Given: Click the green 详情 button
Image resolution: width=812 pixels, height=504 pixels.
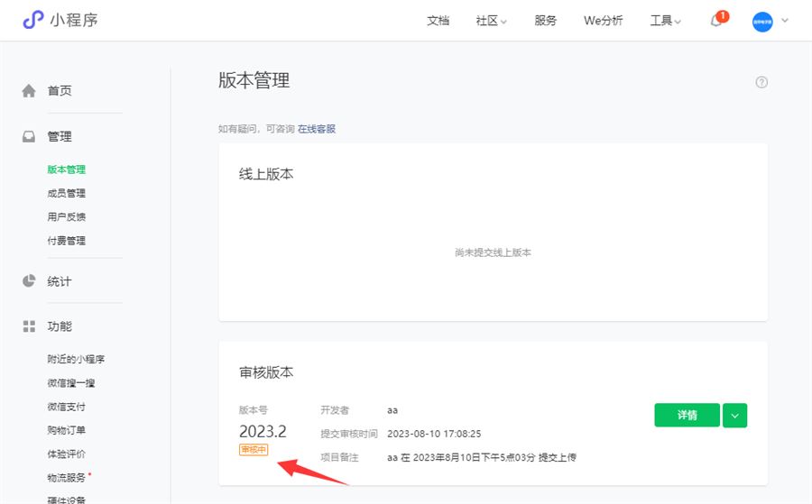Looking at the screenshot, I should pyautogui.click(x=687, y=416).
